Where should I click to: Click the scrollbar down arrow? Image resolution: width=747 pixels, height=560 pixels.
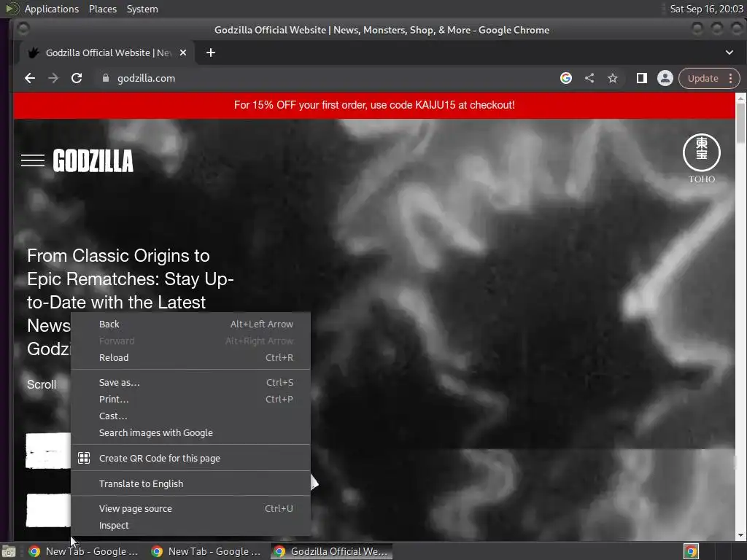coord(740,536)
